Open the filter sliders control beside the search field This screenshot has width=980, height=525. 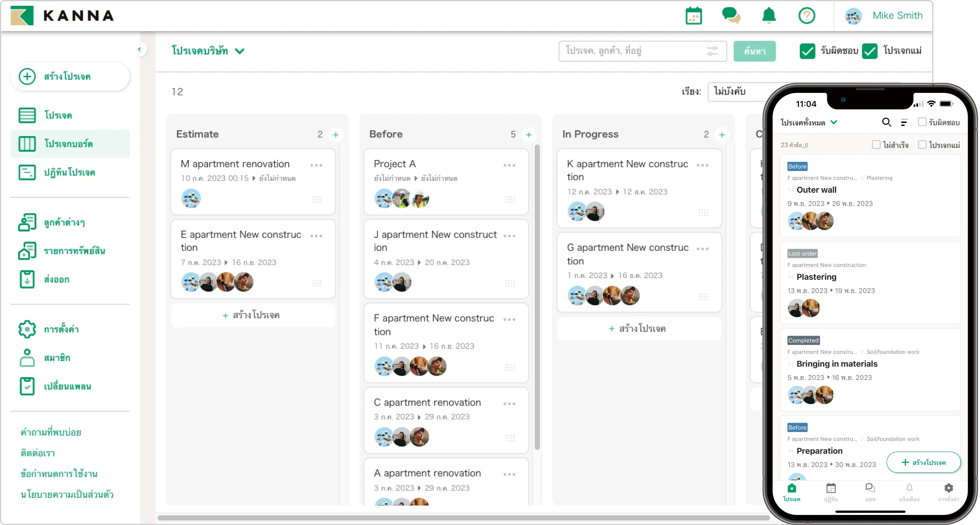coord(712,51)
